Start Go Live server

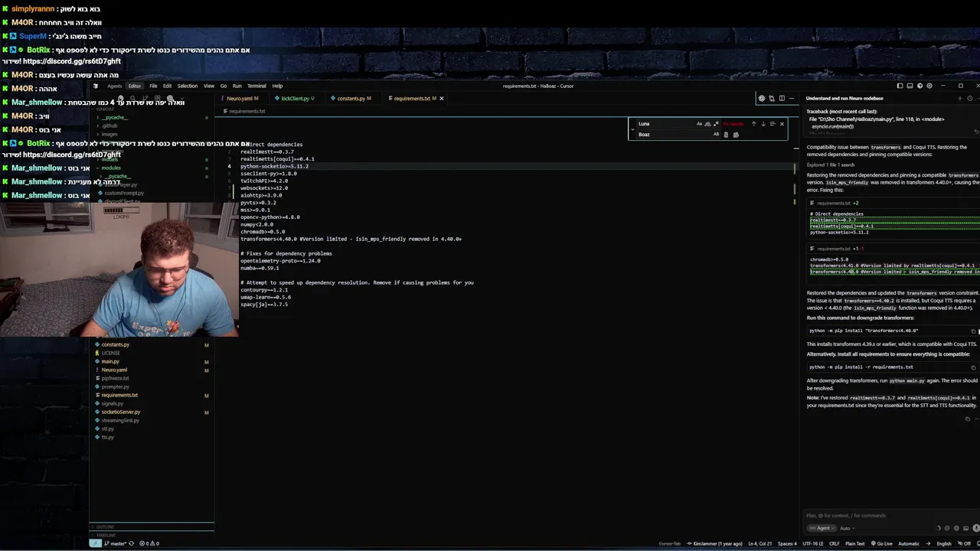point(882,543)
